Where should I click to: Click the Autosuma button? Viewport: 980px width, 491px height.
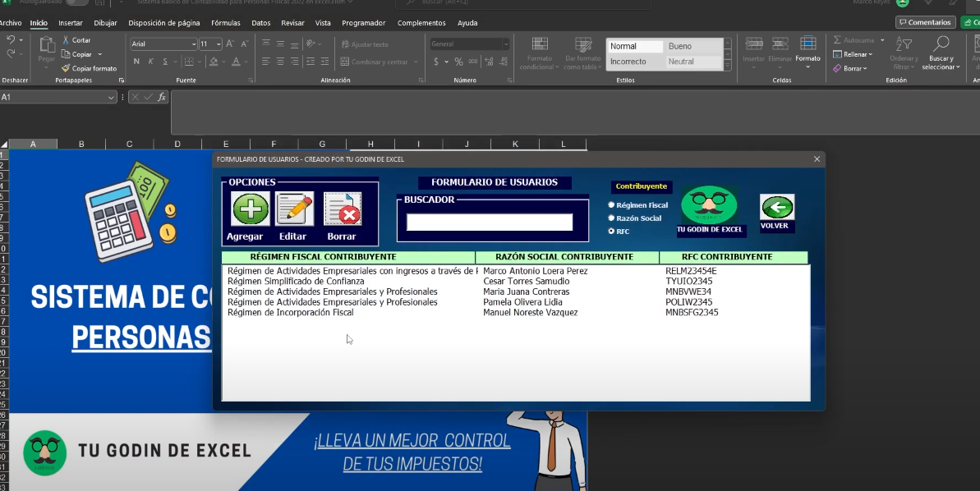pyautogui.click(x=853, y=40)
